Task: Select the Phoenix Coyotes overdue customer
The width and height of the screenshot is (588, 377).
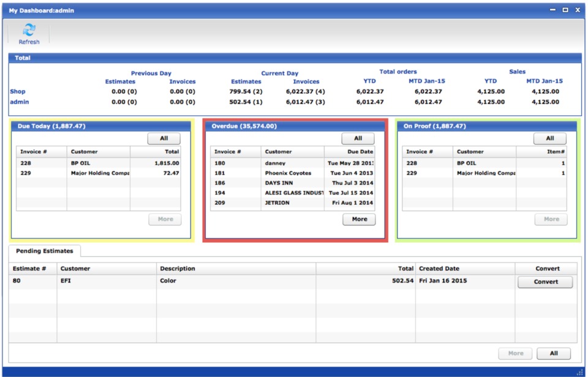Action: [288, 173]
